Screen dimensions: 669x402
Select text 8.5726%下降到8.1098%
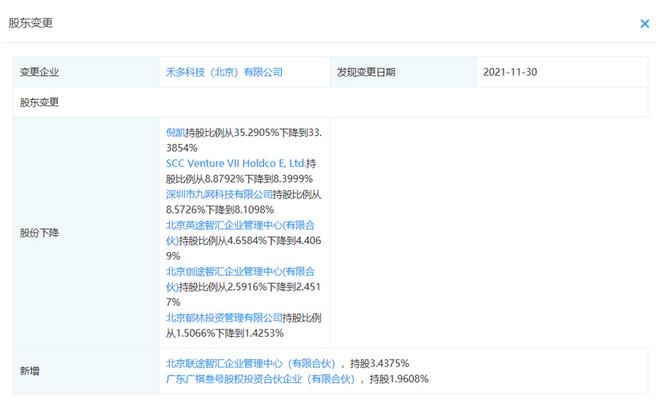[x=220, y=210]
